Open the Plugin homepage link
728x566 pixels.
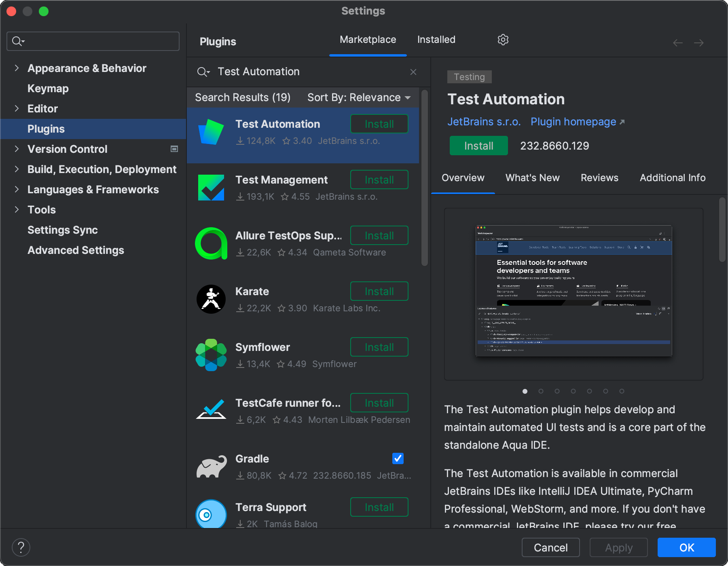pos(573,121)
